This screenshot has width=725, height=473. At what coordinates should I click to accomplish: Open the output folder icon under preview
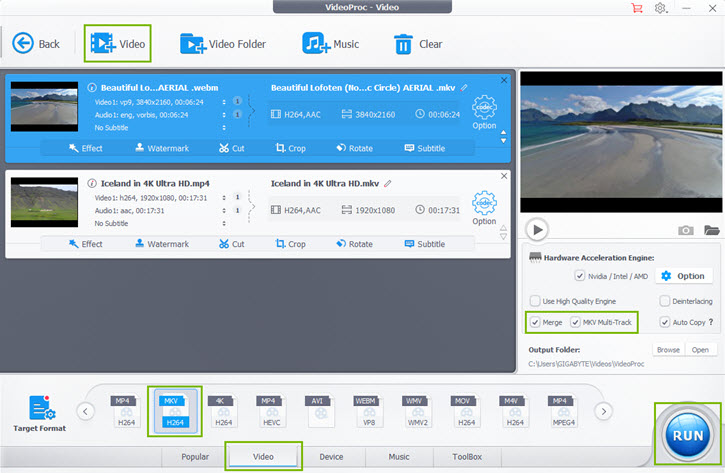711,230
